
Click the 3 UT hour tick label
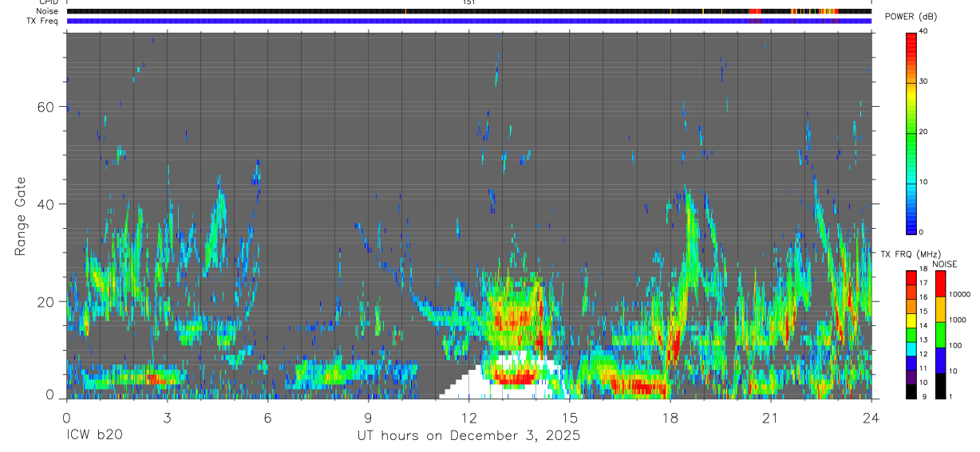[x=167, y=419]
